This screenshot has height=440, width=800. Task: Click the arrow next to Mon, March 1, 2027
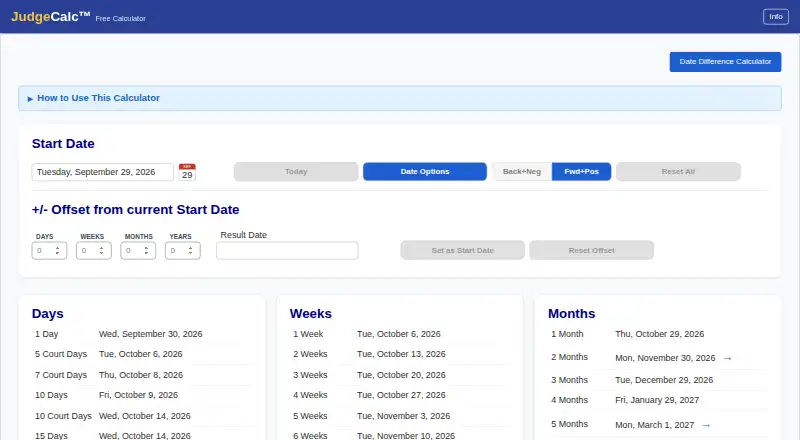click(x=706, y=425)
